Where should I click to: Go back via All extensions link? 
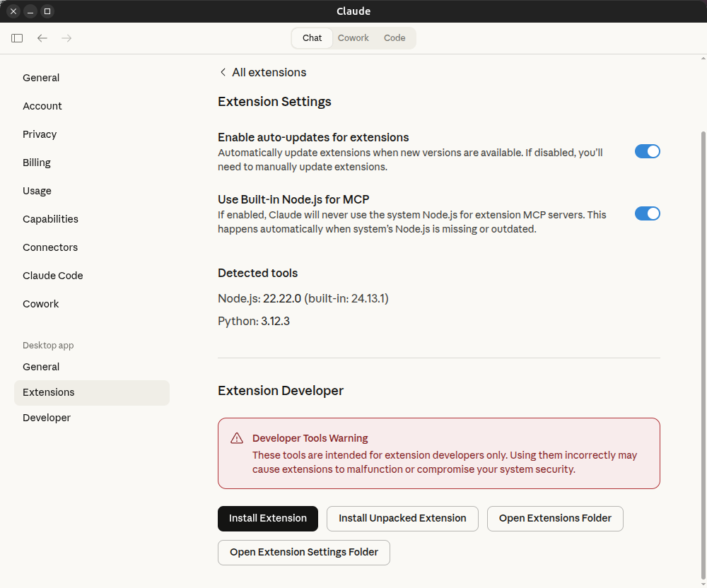click(262, 72)
